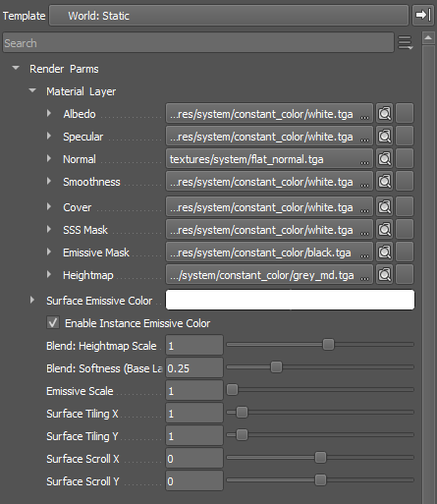437x504 pixels.
Task: Click the browse magnifier icon for Albedo texture
Action: (384, 114)
